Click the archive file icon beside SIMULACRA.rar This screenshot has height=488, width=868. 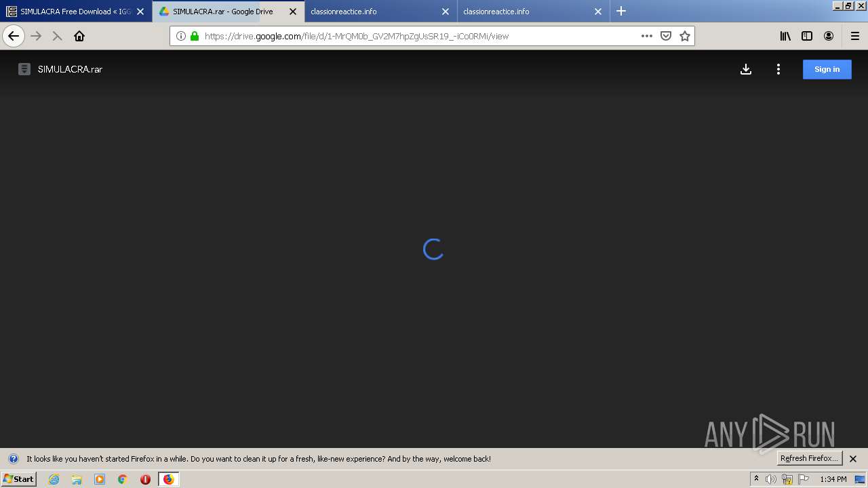tap(24, 69)
